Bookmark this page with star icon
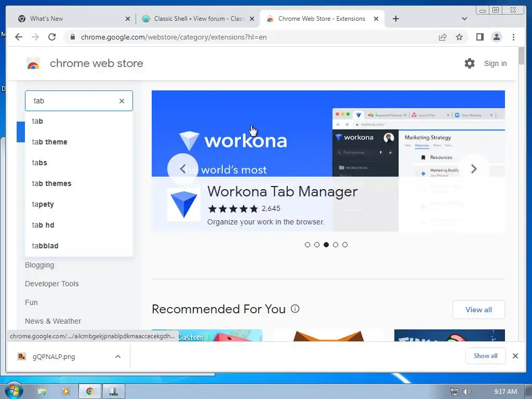Viewport: 532px width, 399px height. [459, 37]
